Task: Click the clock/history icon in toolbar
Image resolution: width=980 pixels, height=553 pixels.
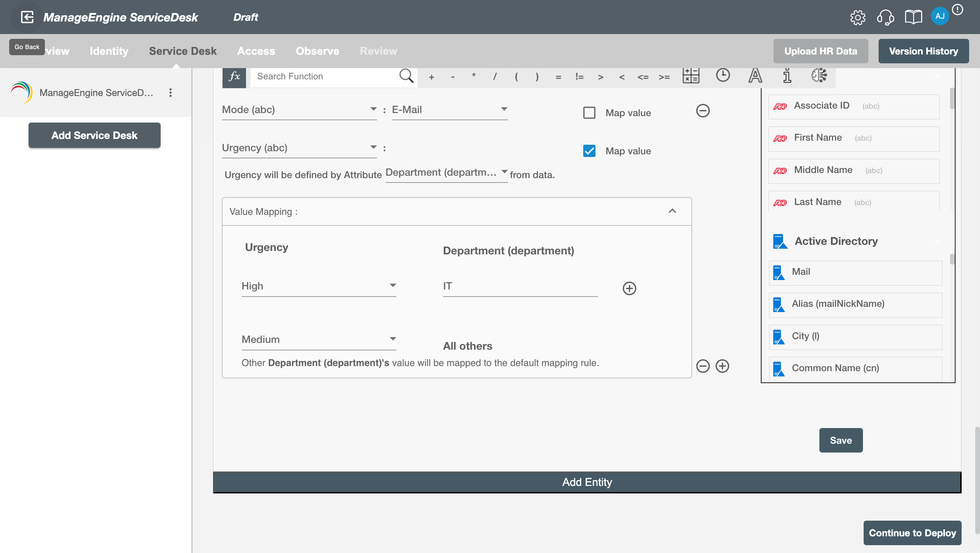Action: 722,76
